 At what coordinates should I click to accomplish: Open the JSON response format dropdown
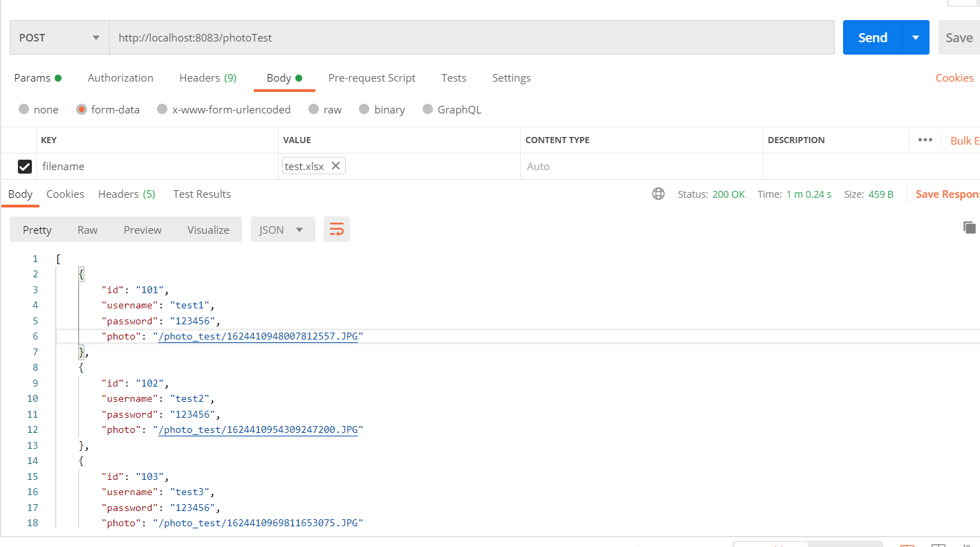[x=283, y=229]
